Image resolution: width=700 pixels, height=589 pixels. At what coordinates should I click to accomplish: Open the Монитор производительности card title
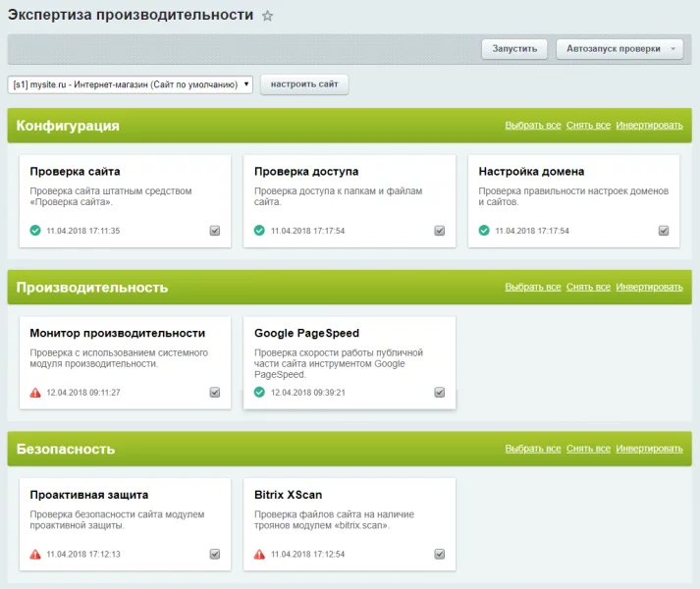[x=118, y=333]
